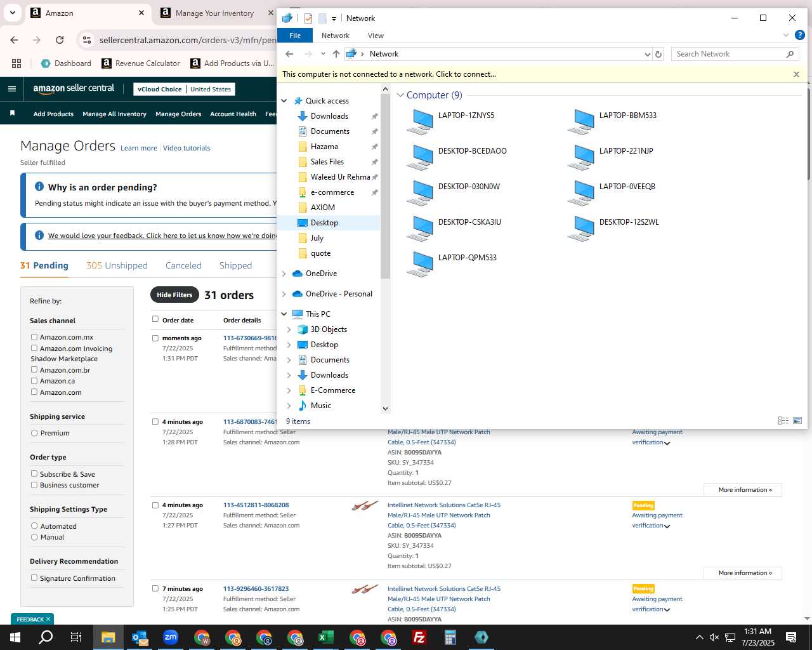
Task: Check Subscribe & Save order type
Action: pyautogui.click(x=34, y=474)
